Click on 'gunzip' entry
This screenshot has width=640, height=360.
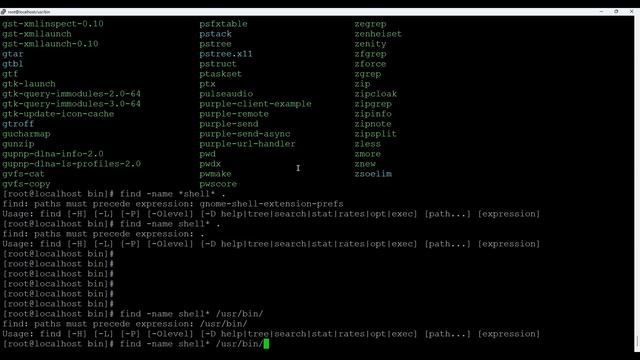(18, 144)
